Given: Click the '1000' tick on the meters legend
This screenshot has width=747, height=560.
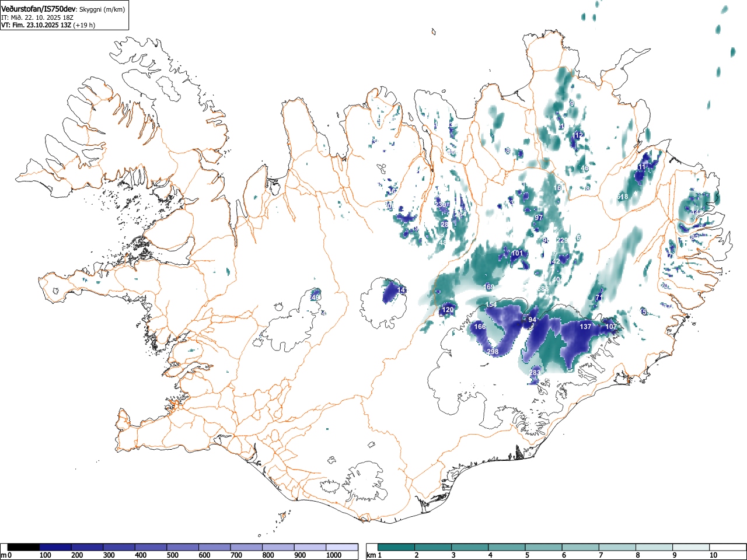Looking at the screenshot, I should pyautogui.click(x=334, y=555).
